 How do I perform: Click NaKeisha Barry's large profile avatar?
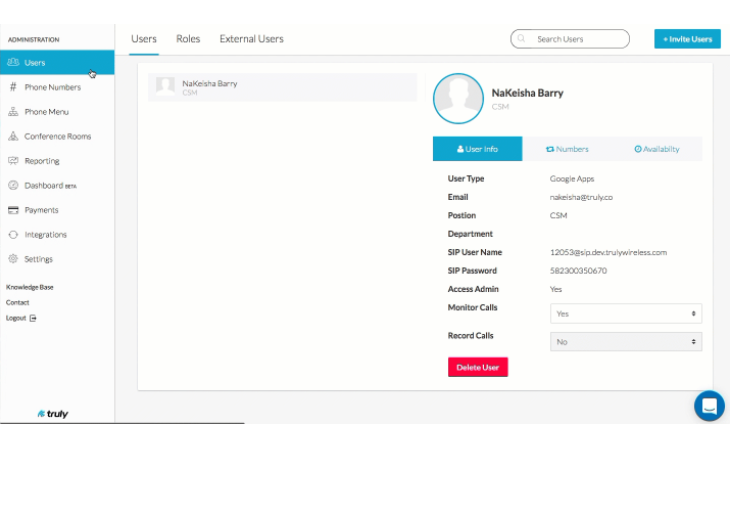458,99
